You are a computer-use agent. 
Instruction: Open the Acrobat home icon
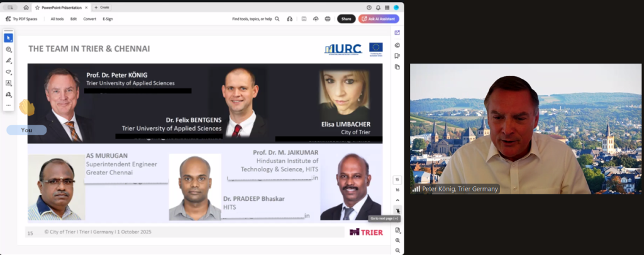[26, 8]
